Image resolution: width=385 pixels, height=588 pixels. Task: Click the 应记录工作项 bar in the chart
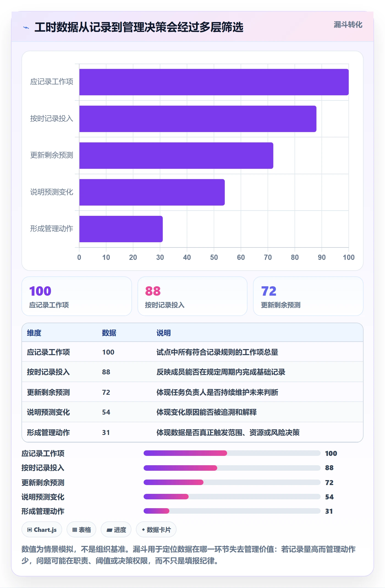(x=214, y=82)
